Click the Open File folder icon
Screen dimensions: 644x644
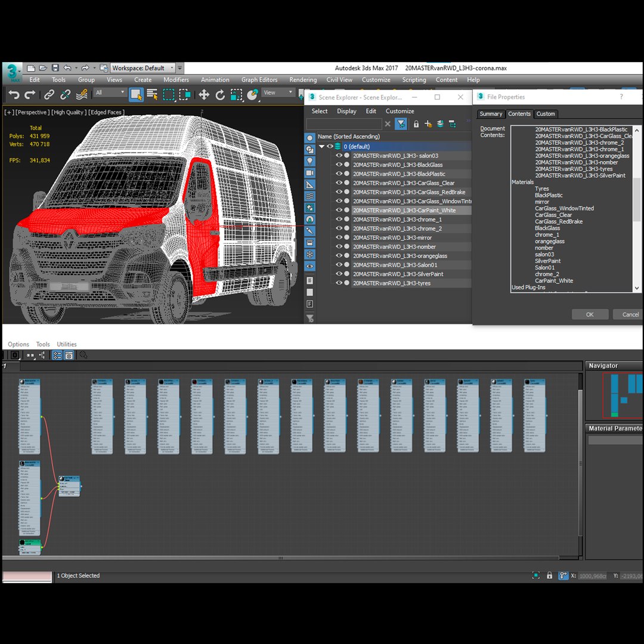click(x=43, y=68)
